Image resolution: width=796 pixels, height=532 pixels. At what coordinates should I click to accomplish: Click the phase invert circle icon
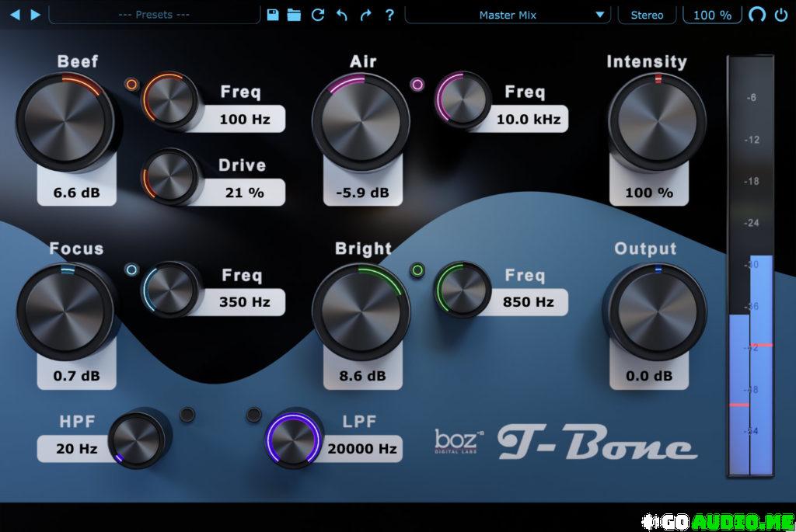click(x=757, y=15)
